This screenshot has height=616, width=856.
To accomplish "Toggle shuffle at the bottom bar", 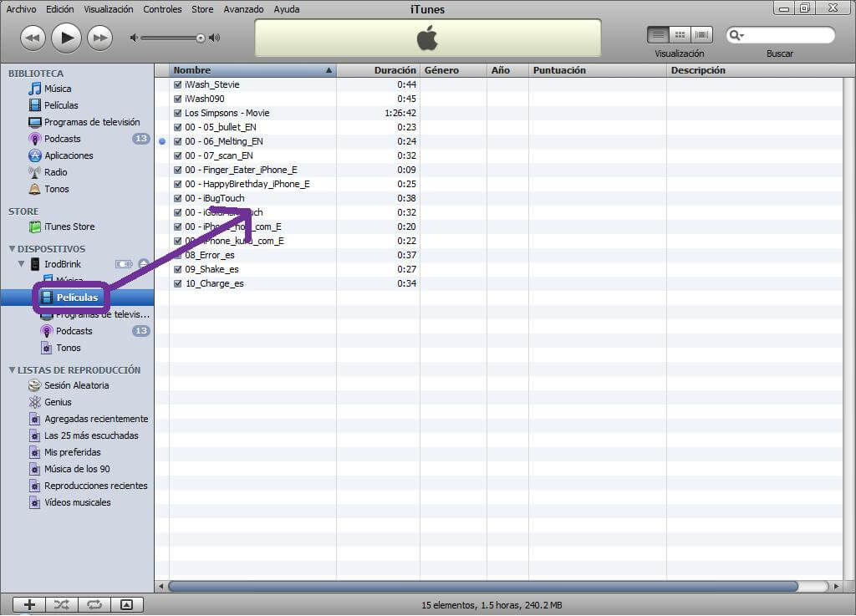I will coord(62,604).
